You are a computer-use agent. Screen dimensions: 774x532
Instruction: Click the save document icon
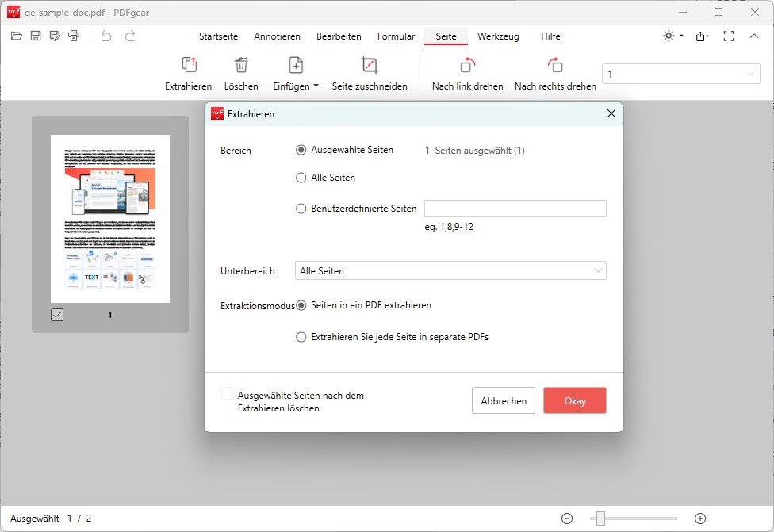35,36
